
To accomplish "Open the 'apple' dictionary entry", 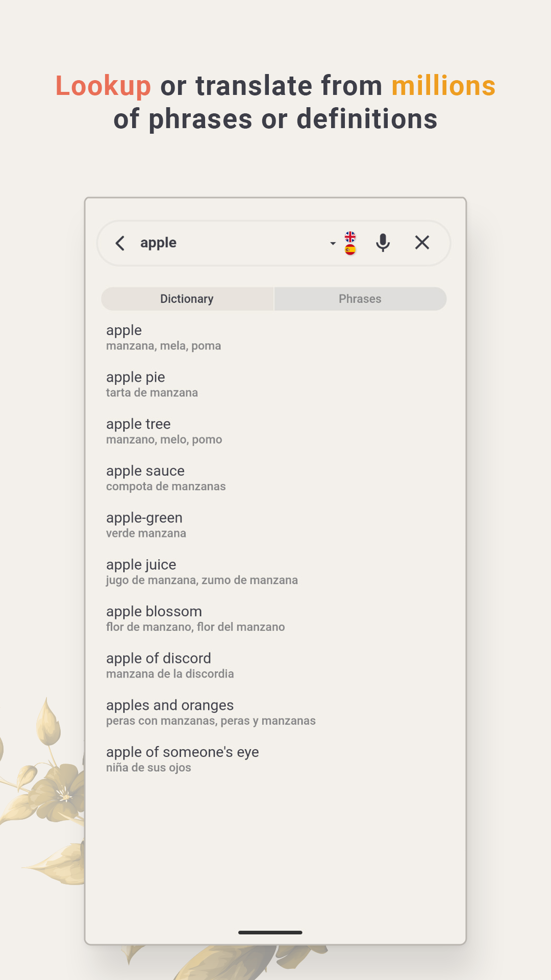I will [x=275, y=337].
